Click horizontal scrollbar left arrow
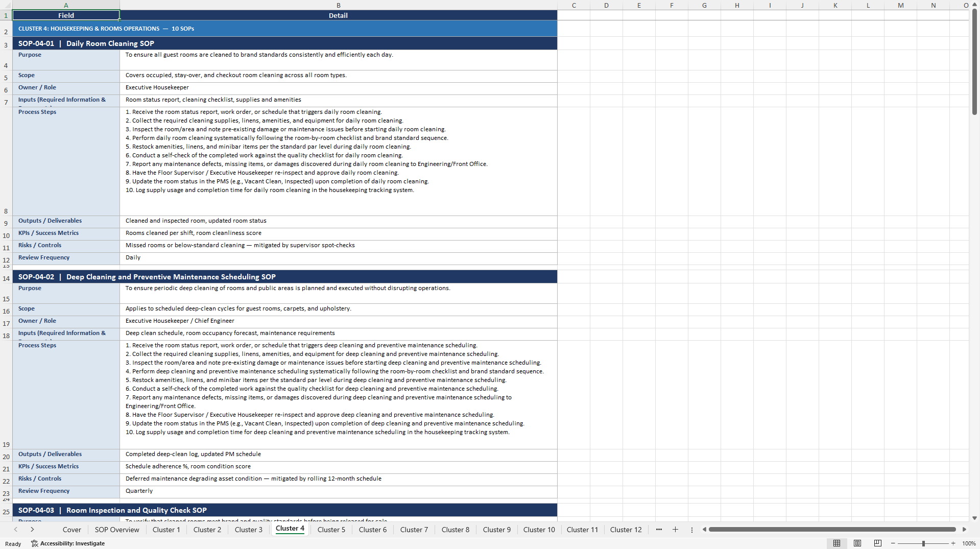The image size is (980, 549). point(704,530)
